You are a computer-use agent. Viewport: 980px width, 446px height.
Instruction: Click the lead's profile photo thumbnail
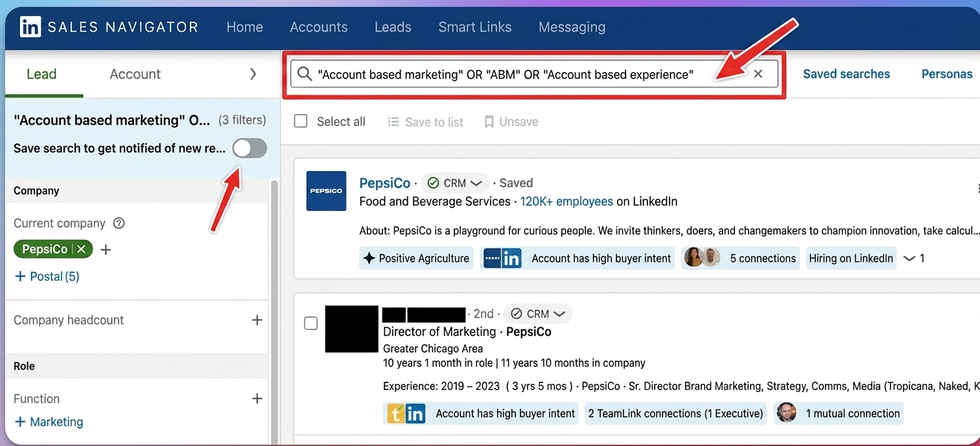(351, 329)
